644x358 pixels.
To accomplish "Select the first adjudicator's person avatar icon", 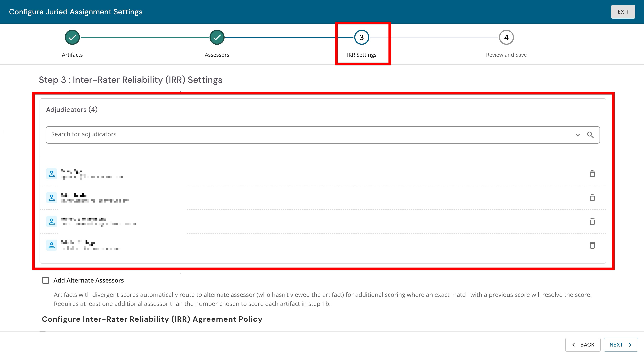I will tap(51, 174).
